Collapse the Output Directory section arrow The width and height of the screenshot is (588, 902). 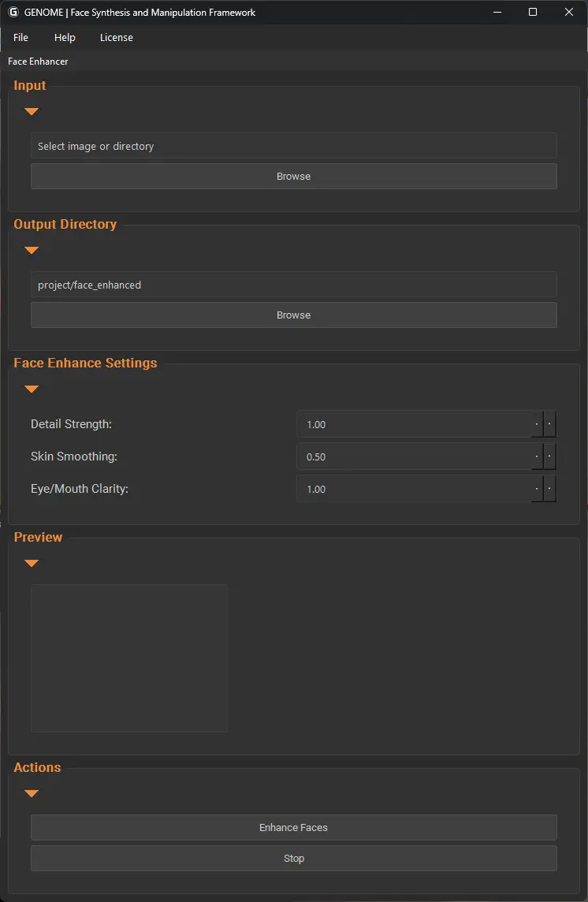pos(32,250)
